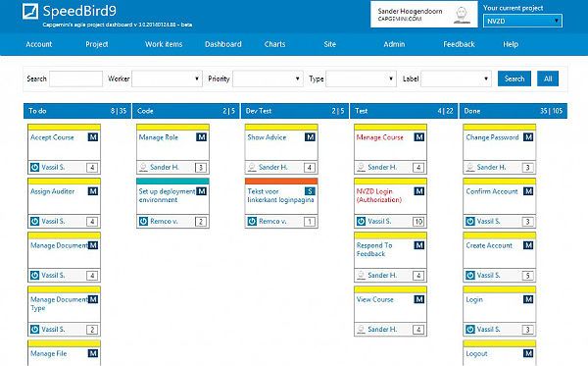Screen dimensions: 588x366
Task: Open the Manage Course card title
Action: click(380, 137)
